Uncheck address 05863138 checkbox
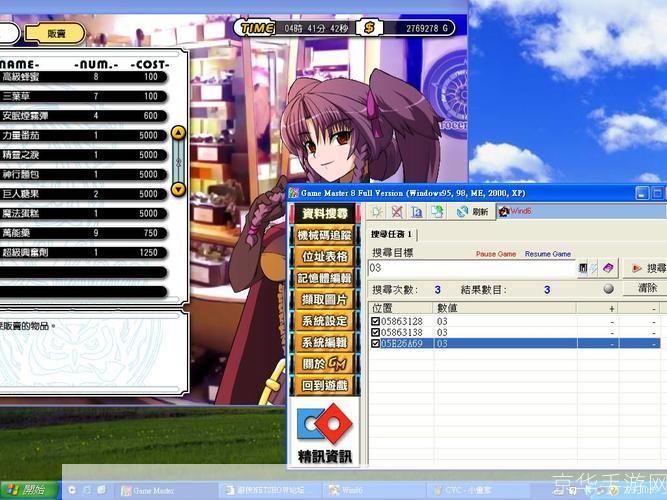Image resolution: width=667 pixels, height=500 pixels. coord(375,332)
